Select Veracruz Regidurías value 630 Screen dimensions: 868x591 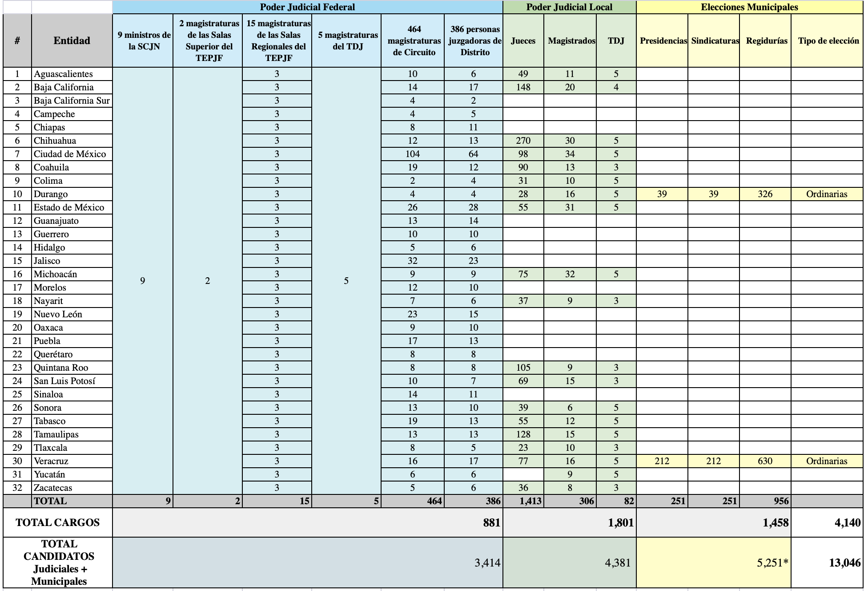[x=765, y=461]
